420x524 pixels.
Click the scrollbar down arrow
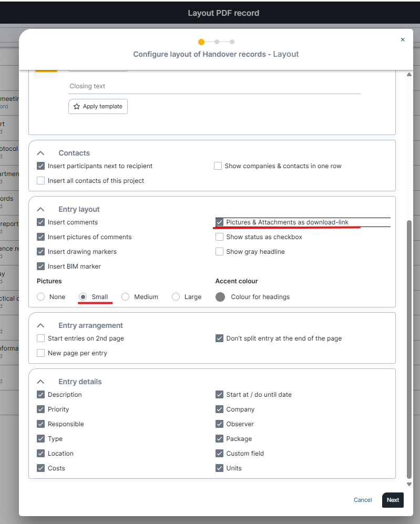409,484
